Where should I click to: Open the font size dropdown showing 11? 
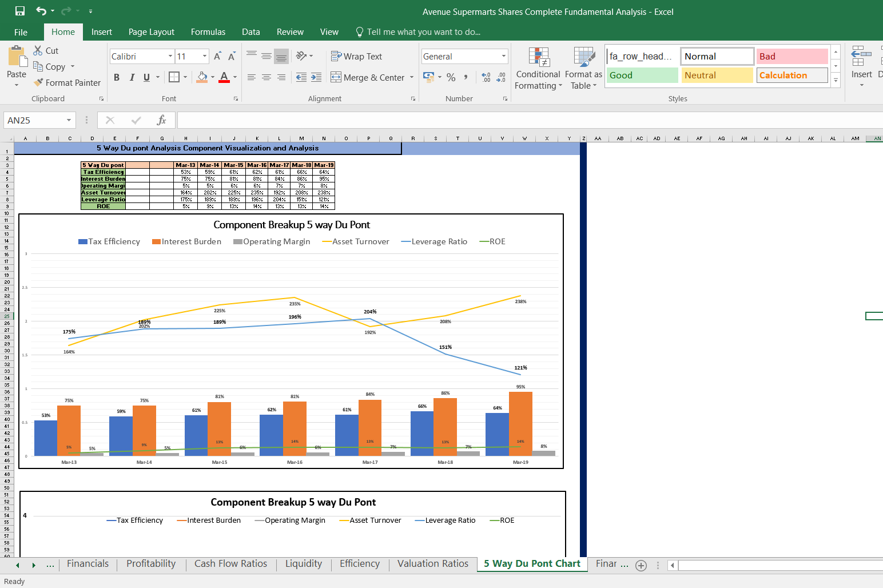(205, 56)
